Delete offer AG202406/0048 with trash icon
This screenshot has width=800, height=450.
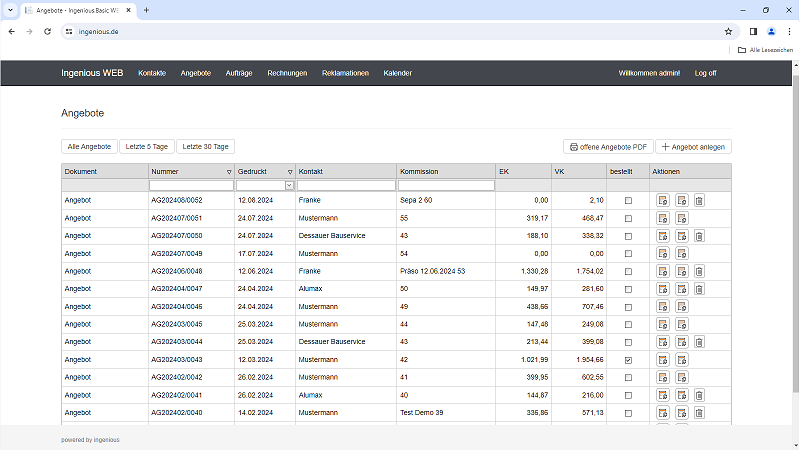point(699,271)
